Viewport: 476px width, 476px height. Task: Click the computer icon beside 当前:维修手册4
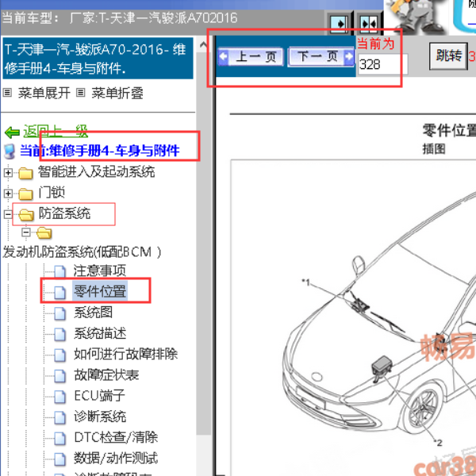coord(10,152)
